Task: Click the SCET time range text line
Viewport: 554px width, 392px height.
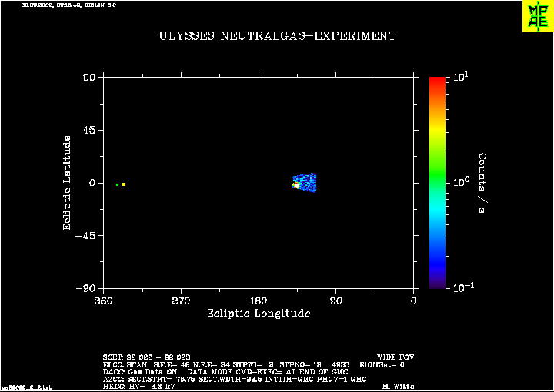Action: point(146,357)
